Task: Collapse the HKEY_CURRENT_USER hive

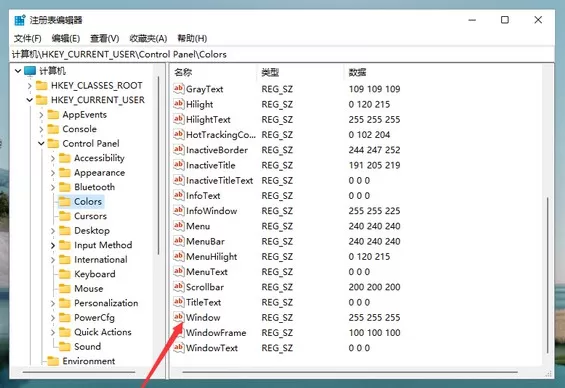Action: click(30, 100)
